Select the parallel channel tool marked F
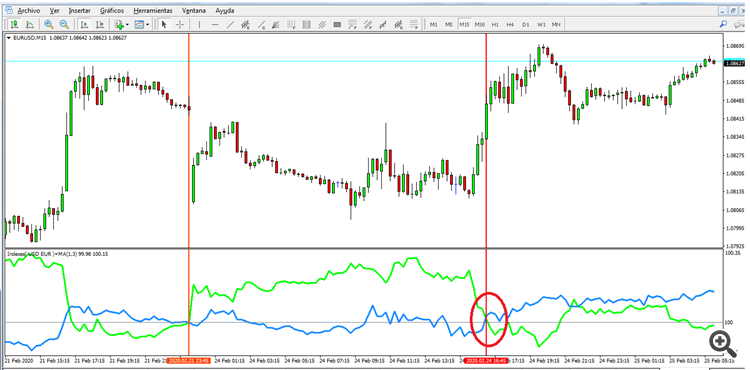 368,24
